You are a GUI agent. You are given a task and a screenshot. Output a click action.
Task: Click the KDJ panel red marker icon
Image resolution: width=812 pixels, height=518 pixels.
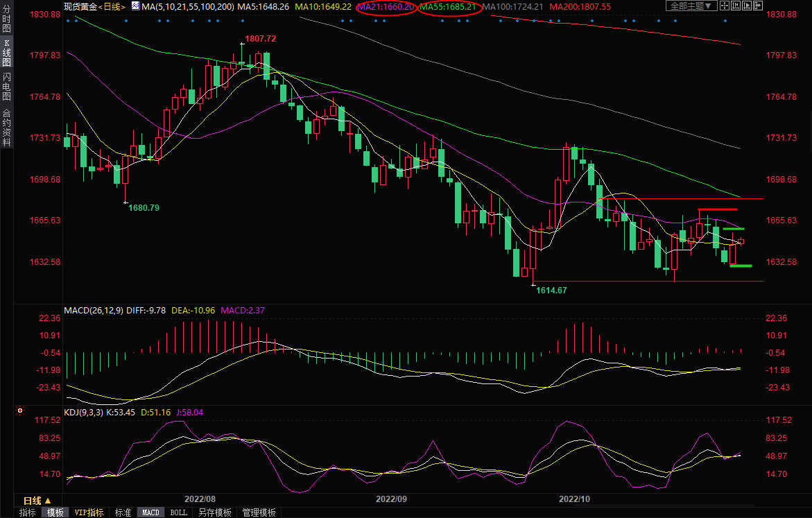pos(19,411)
